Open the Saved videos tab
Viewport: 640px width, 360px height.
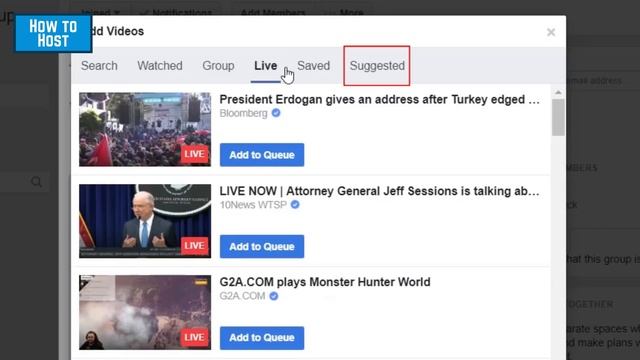(x=313, y=66)
